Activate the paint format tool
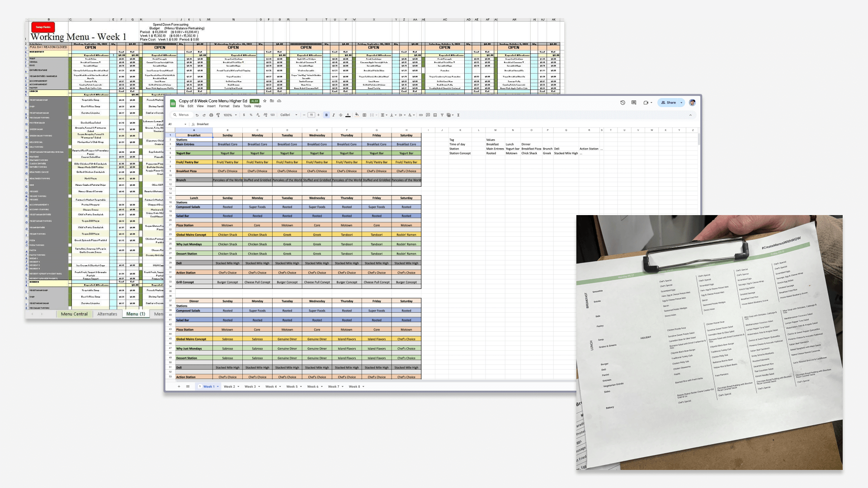This screenshot has height=488, width=868. pyautogui.click(x=218, y=115)
